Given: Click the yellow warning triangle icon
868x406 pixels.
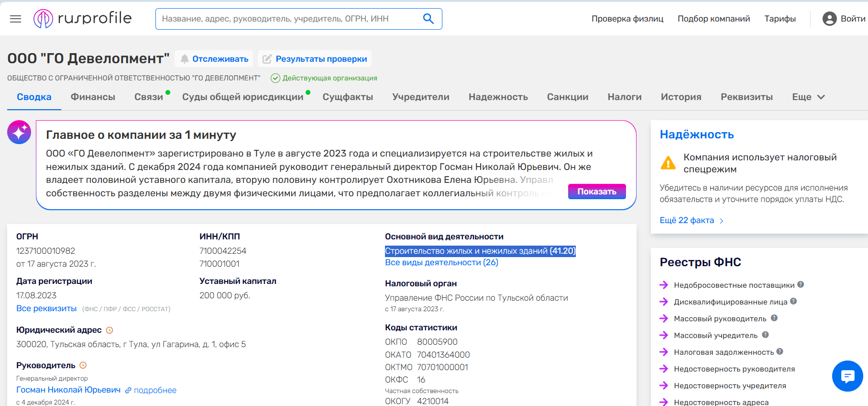Looking at the screenshot, I should pyautogui.click(x=668, y=163).
